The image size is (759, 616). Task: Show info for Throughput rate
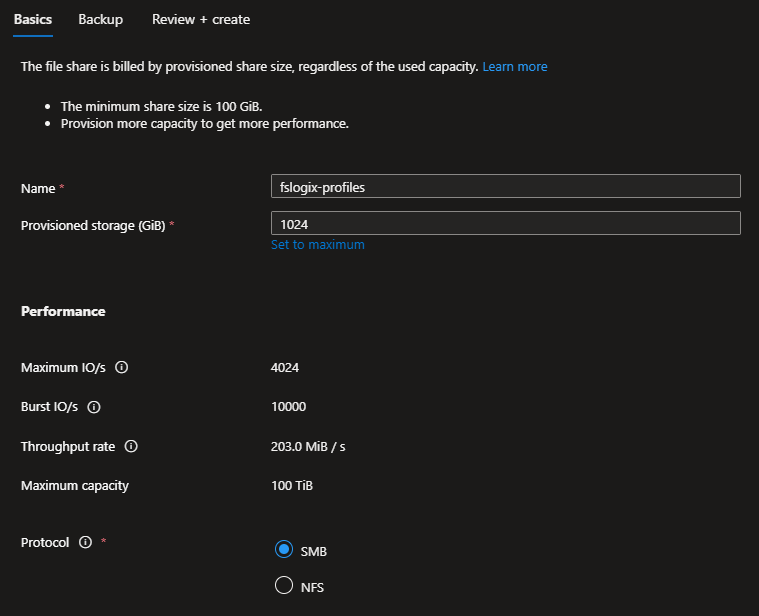point(131,447)
